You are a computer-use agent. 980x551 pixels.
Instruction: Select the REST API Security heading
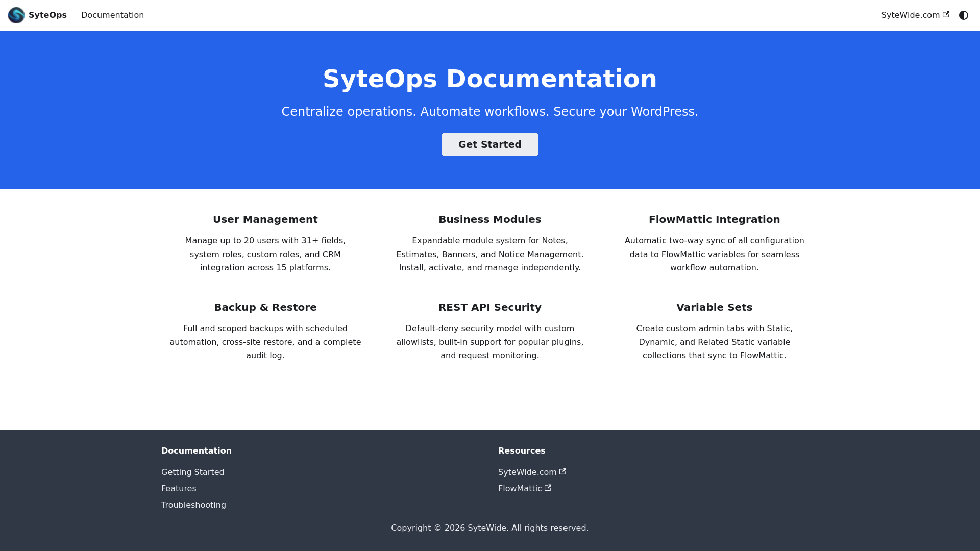(490, 307)
